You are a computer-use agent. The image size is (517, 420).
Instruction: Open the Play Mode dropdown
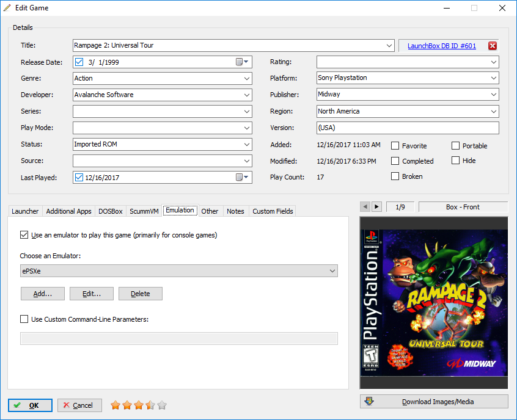(247, 128)
